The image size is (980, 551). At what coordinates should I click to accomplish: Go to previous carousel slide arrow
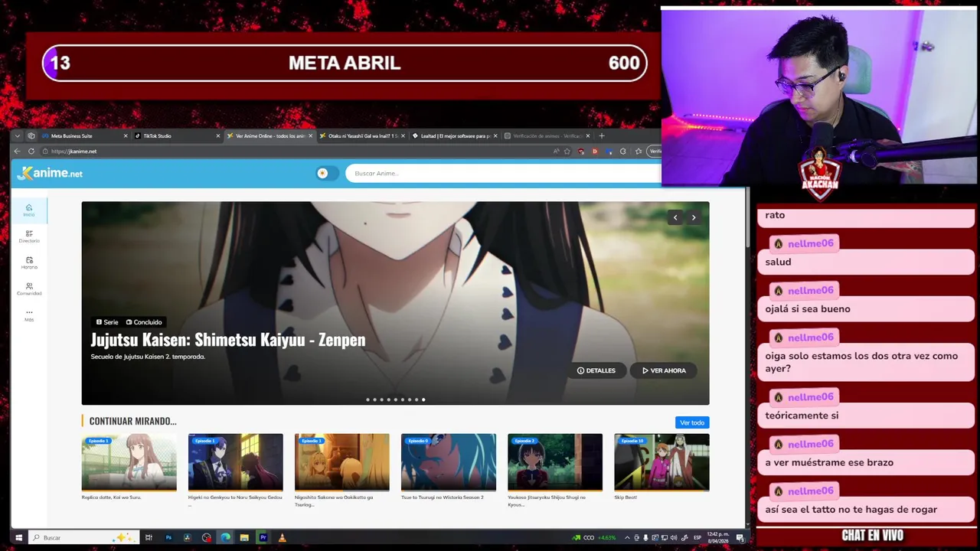click(x=675, y=218)
